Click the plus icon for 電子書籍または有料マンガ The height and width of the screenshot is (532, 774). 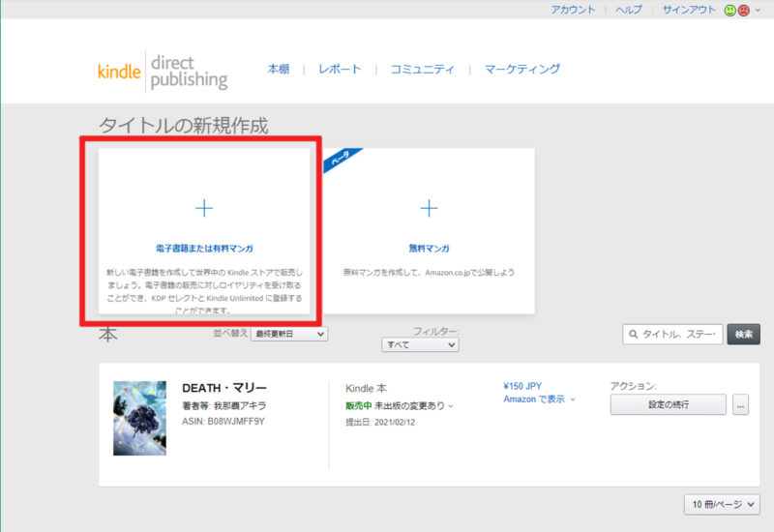pos(204,208)
